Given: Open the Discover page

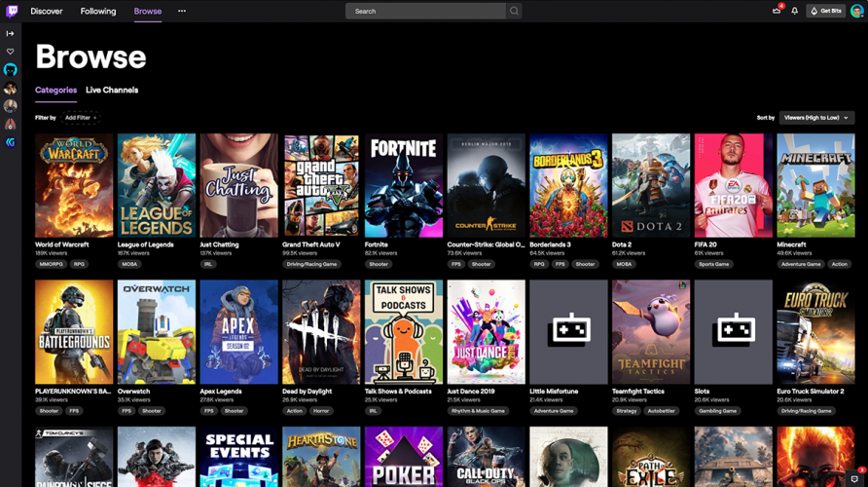Looking at the screenshot, I should coord(47,11).
